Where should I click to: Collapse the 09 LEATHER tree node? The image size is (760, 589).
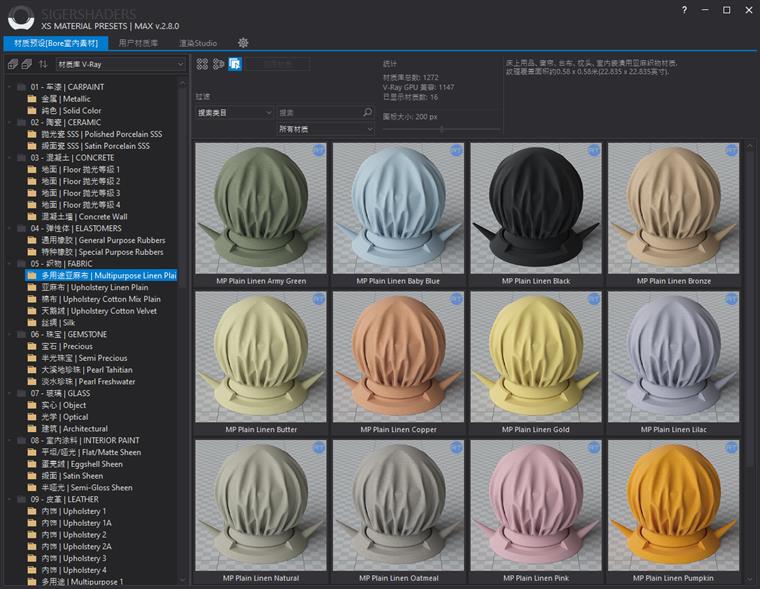tap(9, 499)
